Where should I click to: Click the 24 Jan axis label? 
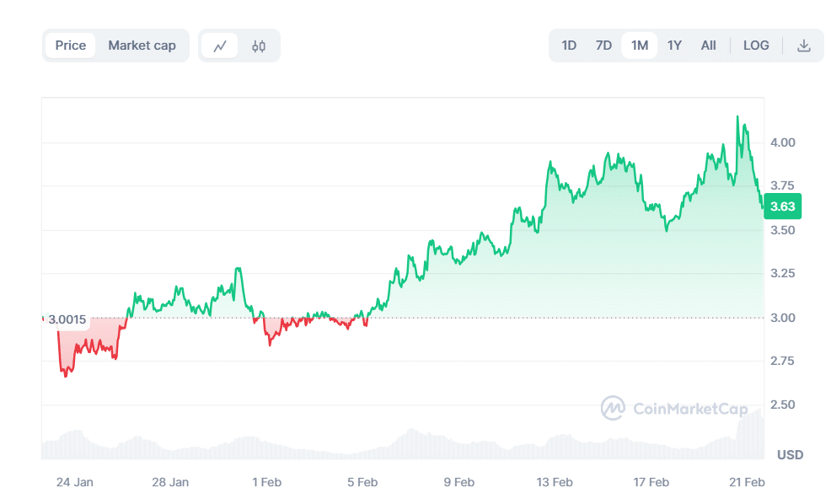tap(75, 482)
